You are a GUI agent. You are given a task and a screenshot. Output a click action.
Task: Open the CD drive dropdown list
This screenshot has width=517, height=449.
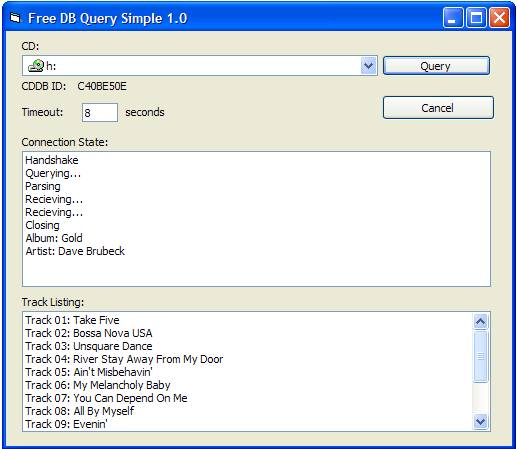click(368, 66)
